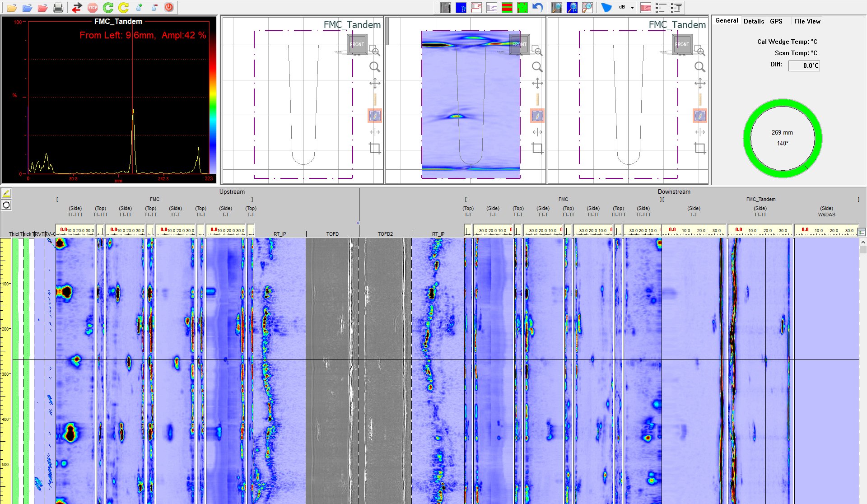Open the dB dropdown arrow
The height and width of the screenshot is (504, 867).
[632, 7]
